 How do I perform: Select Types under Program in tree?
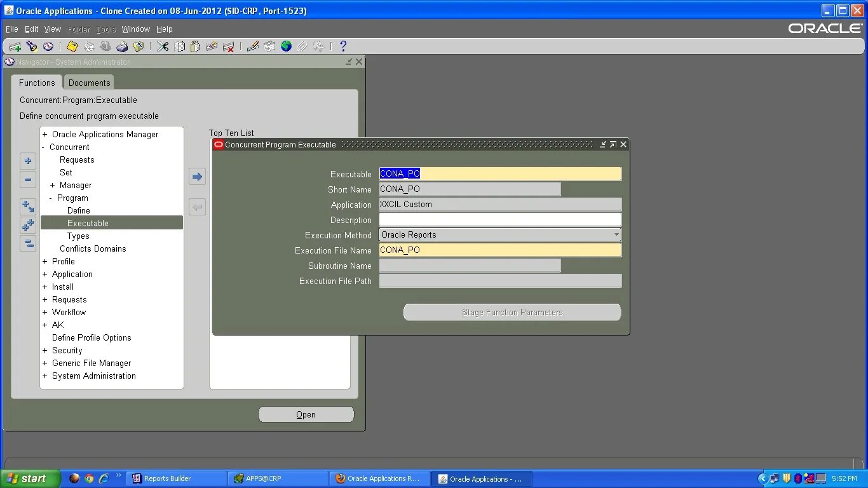[78, 236]
